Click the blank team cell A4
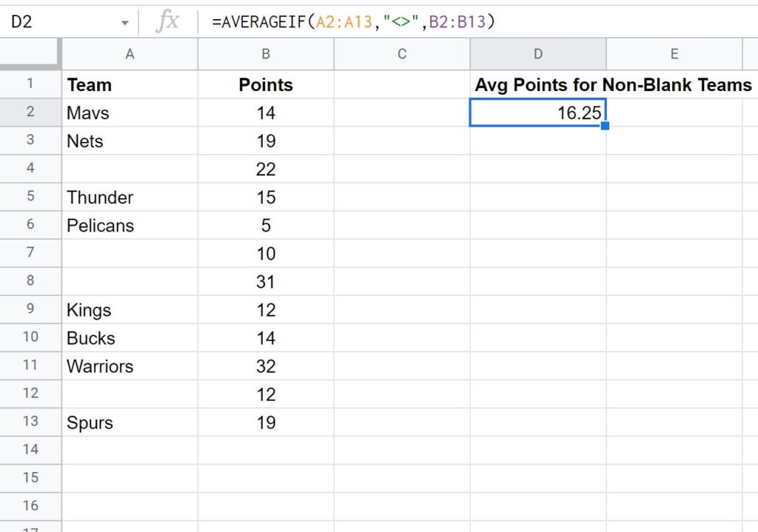 pyautogui.click(x=130, y=169)
